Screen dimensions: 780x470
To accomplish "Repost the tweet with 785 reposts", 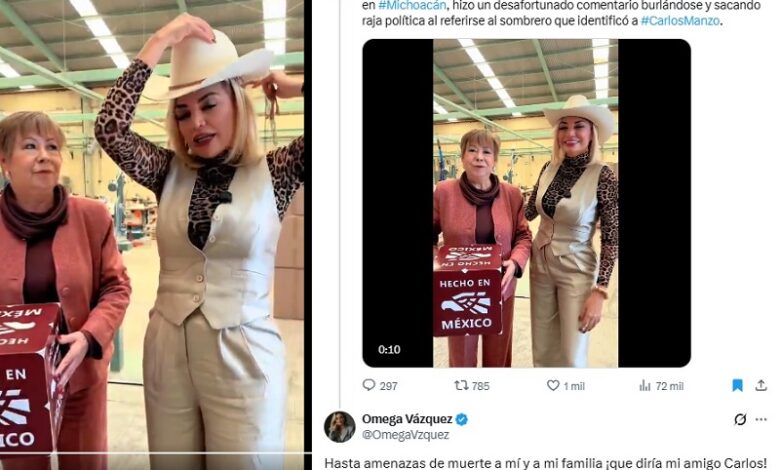I will click(461, 385).
